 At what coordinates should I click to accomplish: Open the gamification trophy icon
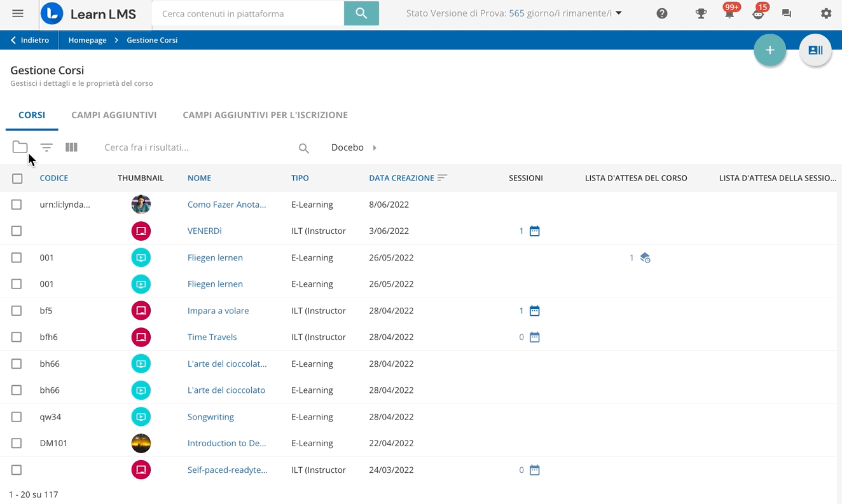point(701,13)
